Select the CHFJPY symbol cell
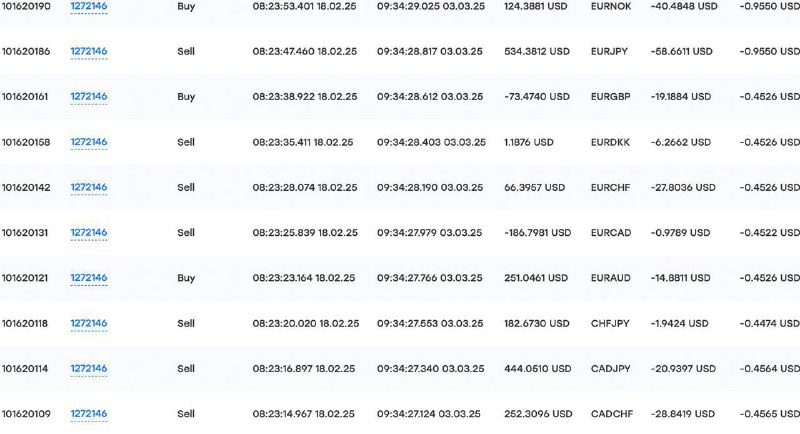 [x=610, y=323]
